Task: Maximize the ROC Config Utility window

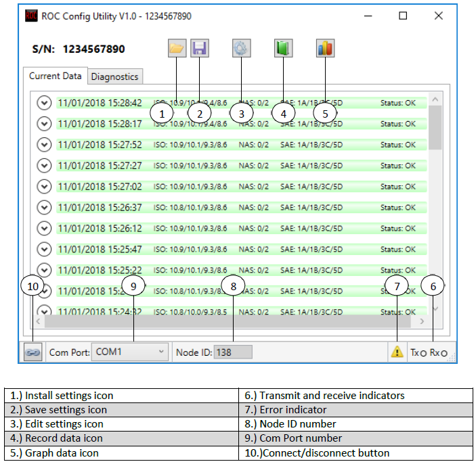Action: [x=403, y=16]
